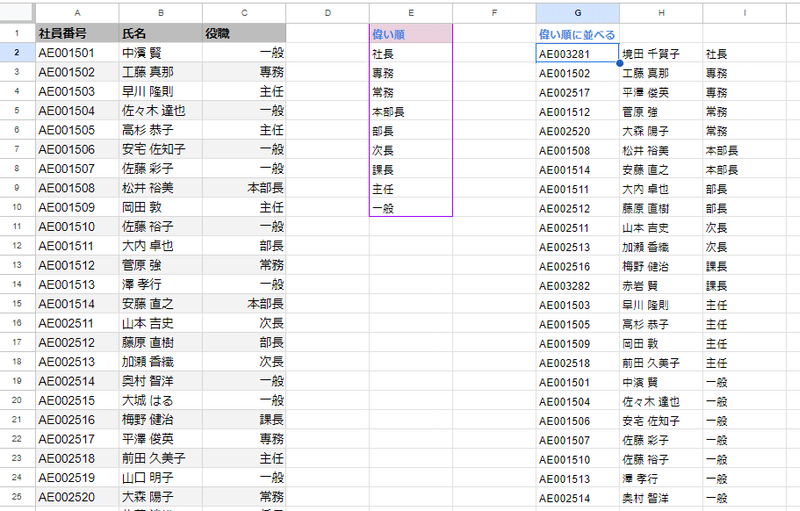
Task: Select cell AE003282 in column G
Action: [x=578, y=286]
